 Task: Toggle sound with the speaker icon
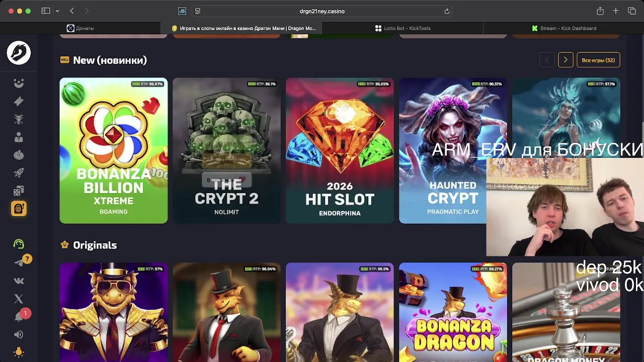click(x=19, y=335)
